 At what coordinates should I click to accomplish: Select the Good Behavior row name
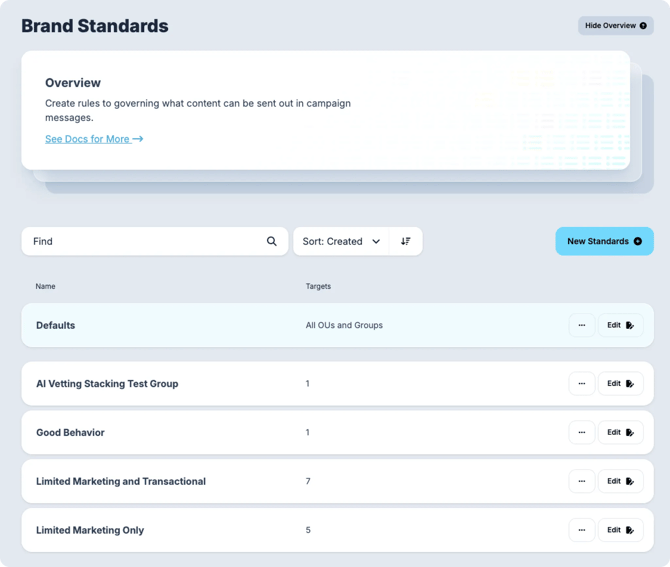pyautogui.click(x=70, y=433)
